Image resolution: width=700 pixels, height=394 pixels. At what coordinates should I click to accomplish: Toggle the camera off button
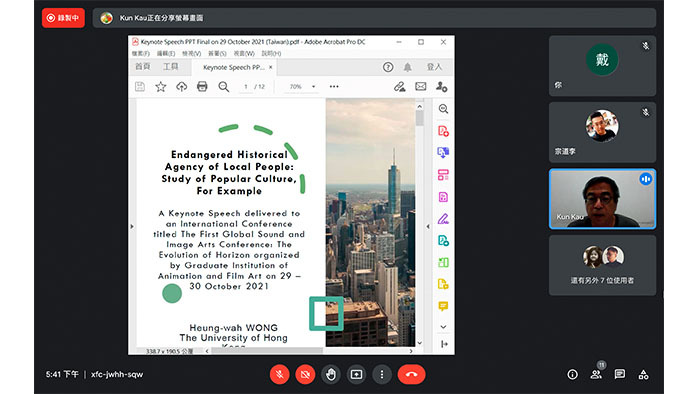click(x=305, y=374)
